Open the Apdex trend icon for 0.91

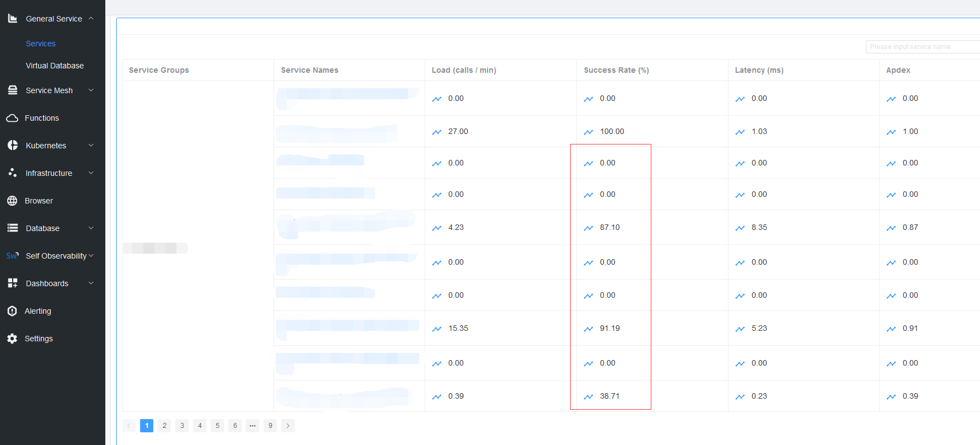click(x=891, y=329)
